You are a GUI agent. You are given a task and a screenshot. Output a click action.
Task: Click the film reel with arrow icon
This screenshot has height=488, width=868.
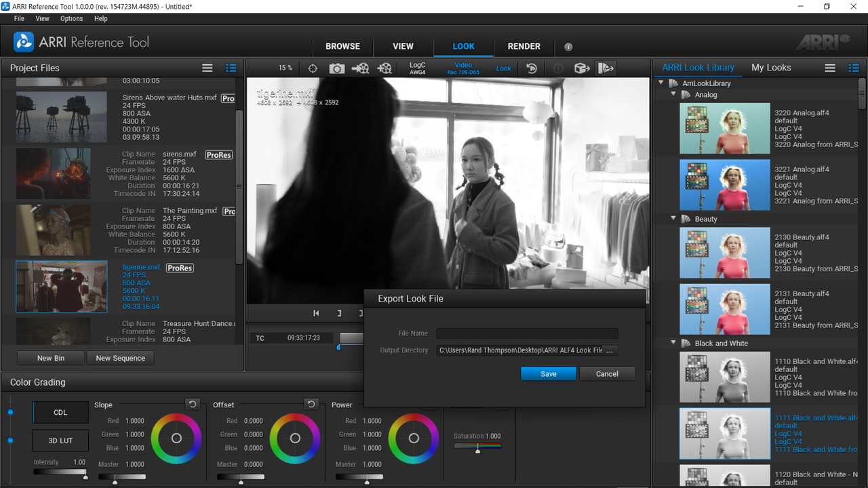point(361,68)
